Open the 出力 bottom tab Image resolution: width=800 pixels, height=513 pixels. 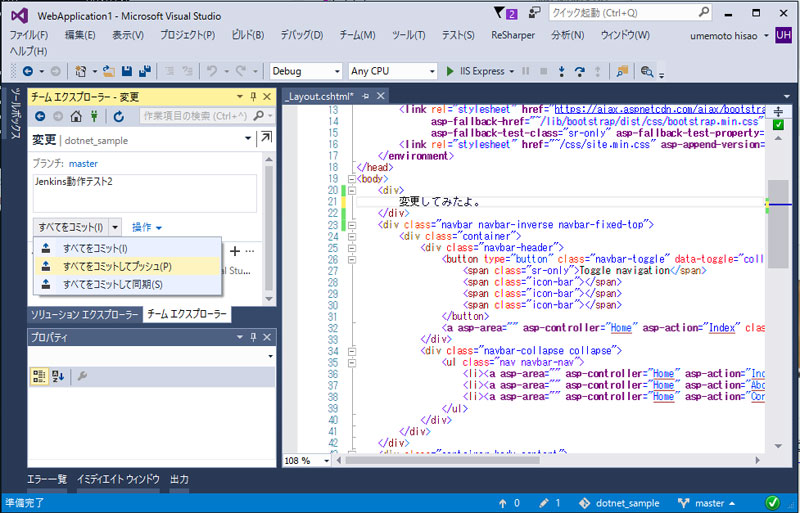180,479
